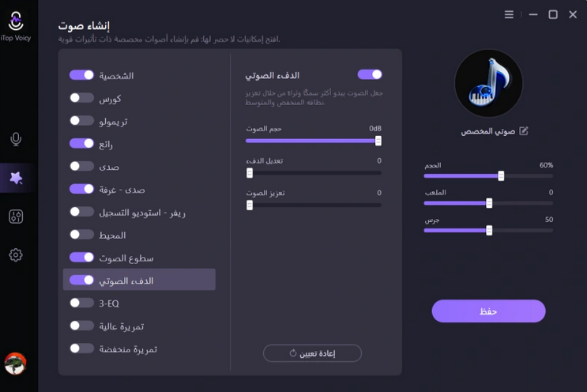Open the soundboard sidebar icon

[16, 217]
